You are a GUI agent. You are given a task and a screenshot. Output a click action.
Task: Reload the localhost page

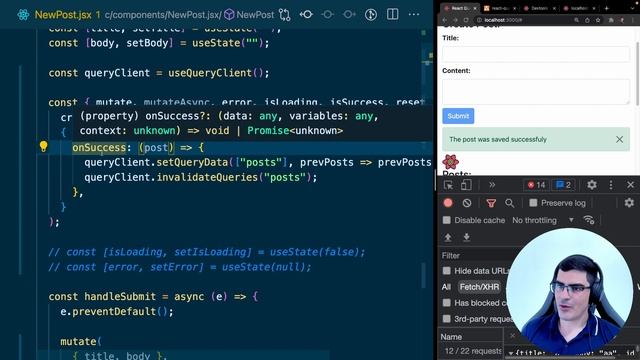pos(466,20)
